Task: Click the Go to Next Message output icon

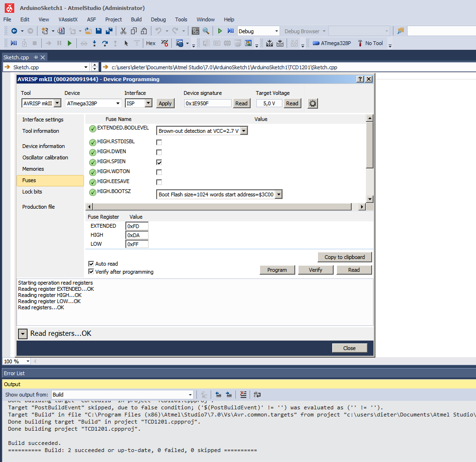Action: pyautogui.click(x=229, y=395)
